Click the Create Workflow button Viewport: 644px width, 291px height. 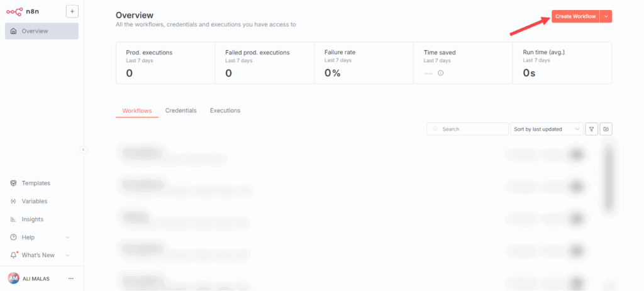pos(575,16)
